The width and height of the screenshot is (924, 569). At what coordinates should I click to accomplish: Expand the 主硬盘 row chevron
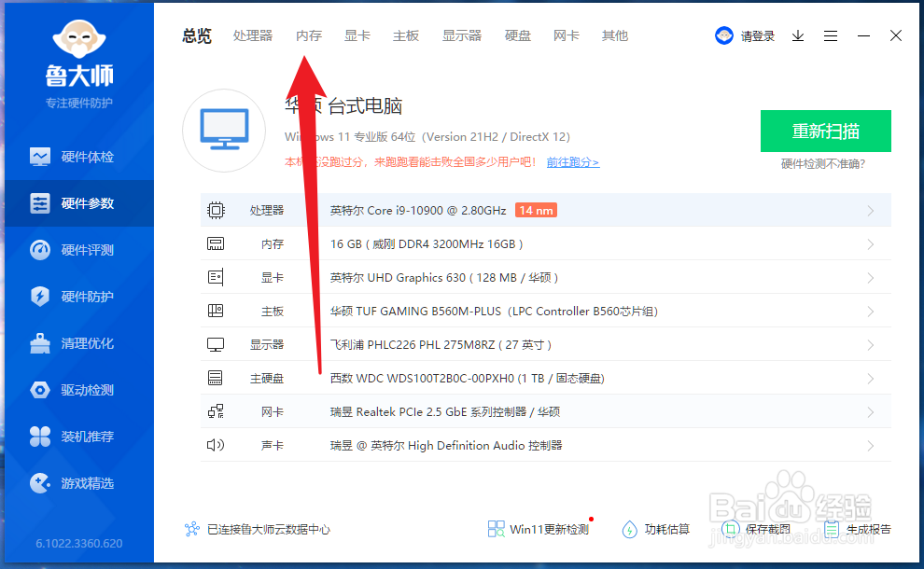point(871,379)
